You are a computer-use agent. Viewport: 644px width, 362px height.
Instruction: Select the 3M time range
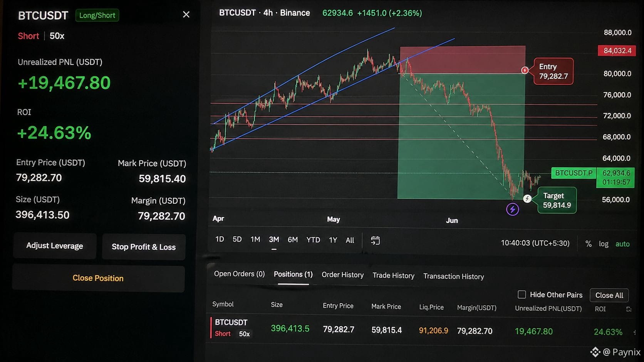(x=274, y=240)
